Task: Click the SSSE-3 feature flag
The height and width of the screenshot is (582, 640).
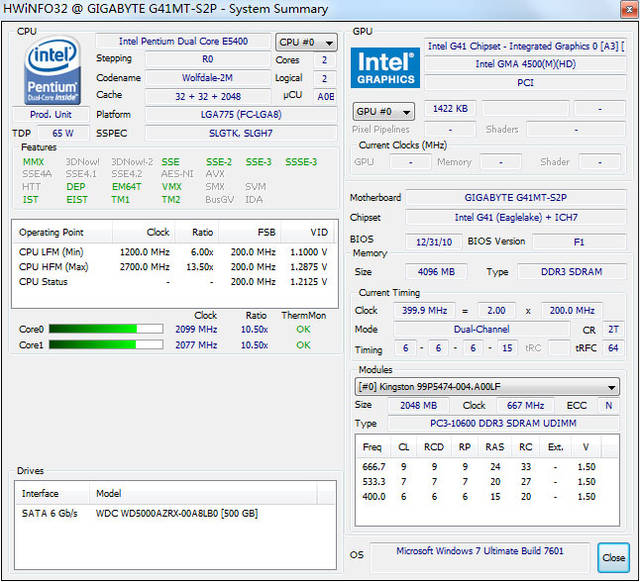Action: (301, 162)
